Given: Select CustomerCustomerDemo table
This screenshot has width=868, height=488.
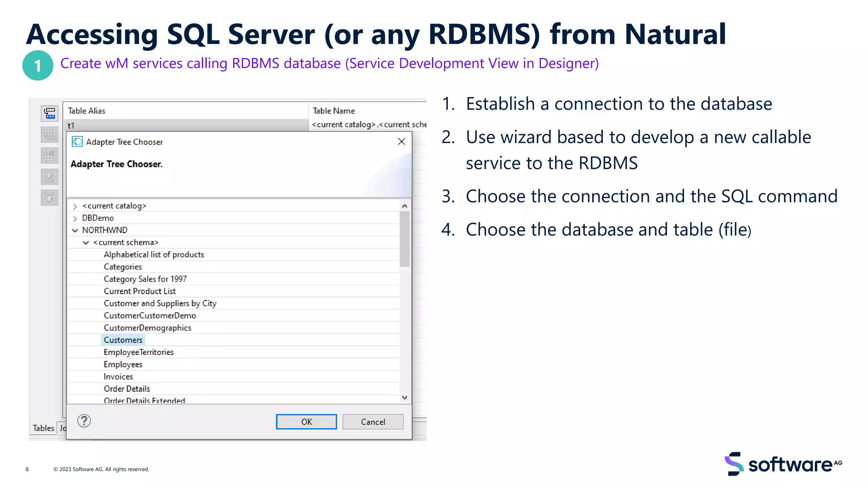Looking at the screenshot, I should (x=150, y=316).
